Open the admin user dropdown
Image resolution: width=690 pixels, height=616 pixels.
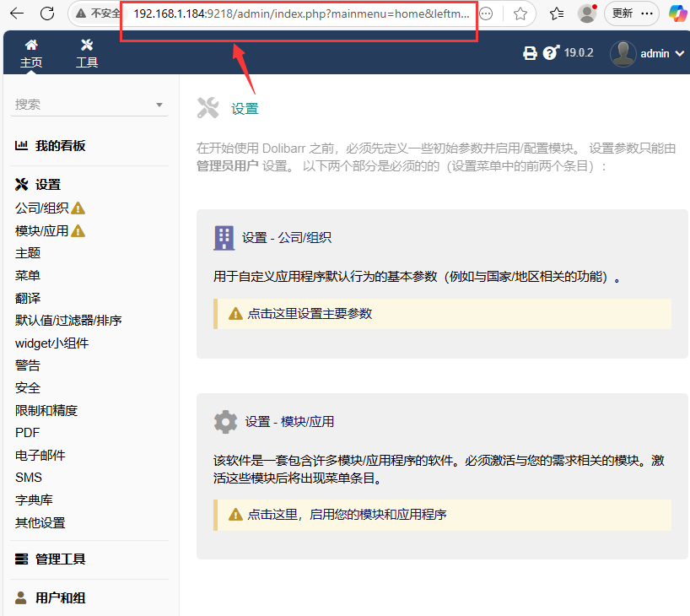[662, 54]
